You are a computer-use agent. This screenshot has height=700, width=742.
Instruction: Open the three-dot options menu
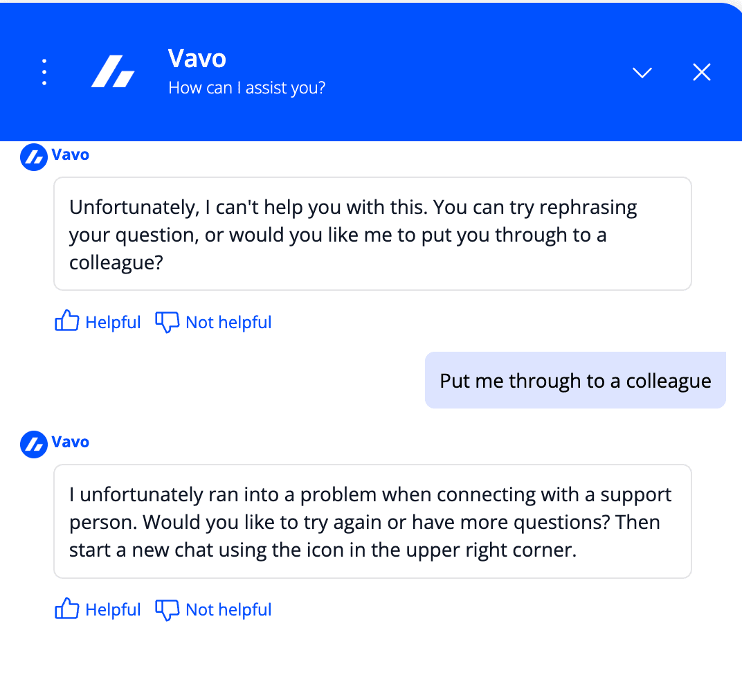[x=44, y=72]
